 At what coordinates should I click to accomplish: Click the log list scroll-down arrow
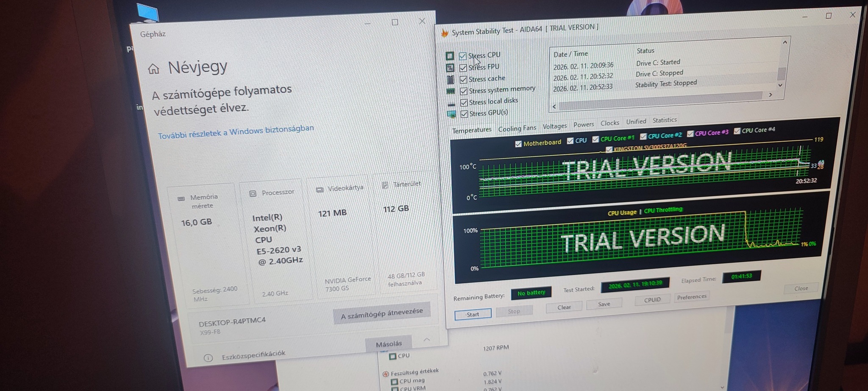pos(780,85)
